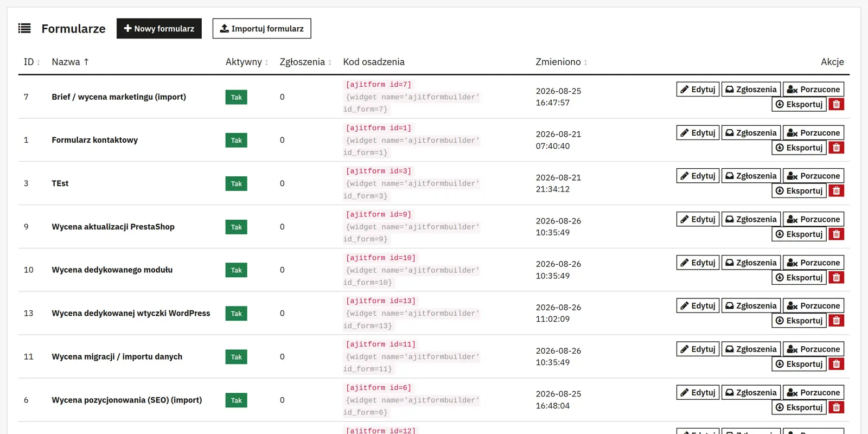Click the TEst form name
868x434 pixels.
coord(60,184)
